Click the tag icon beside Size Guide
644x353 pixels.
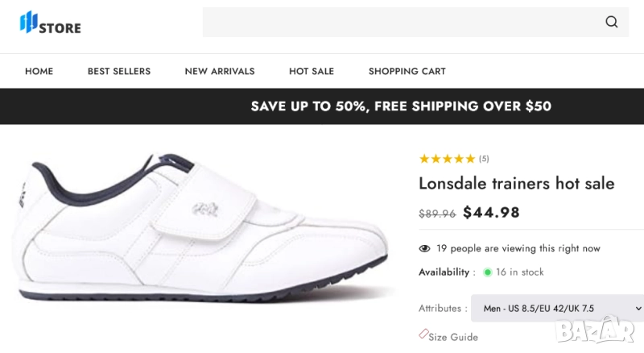point(423,334)
